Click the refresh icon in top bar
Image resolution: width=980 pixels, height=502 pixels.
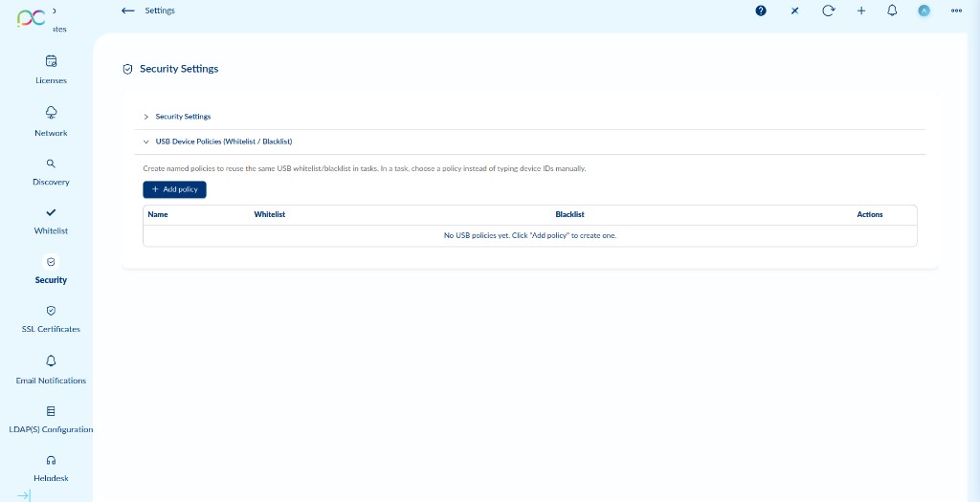coord(828,11)
